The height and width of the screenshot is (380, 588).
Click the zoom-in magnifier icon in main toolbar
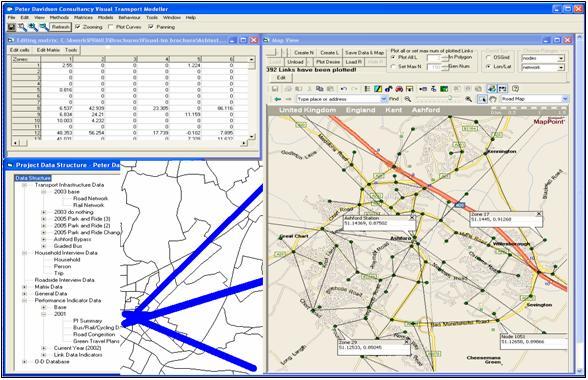point(33,27)
